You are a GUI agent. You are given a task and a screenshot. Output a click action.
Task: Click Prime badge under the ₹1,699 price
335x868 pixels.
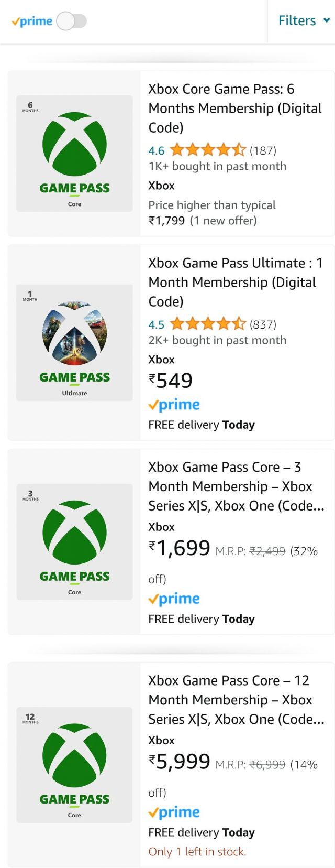174,599
